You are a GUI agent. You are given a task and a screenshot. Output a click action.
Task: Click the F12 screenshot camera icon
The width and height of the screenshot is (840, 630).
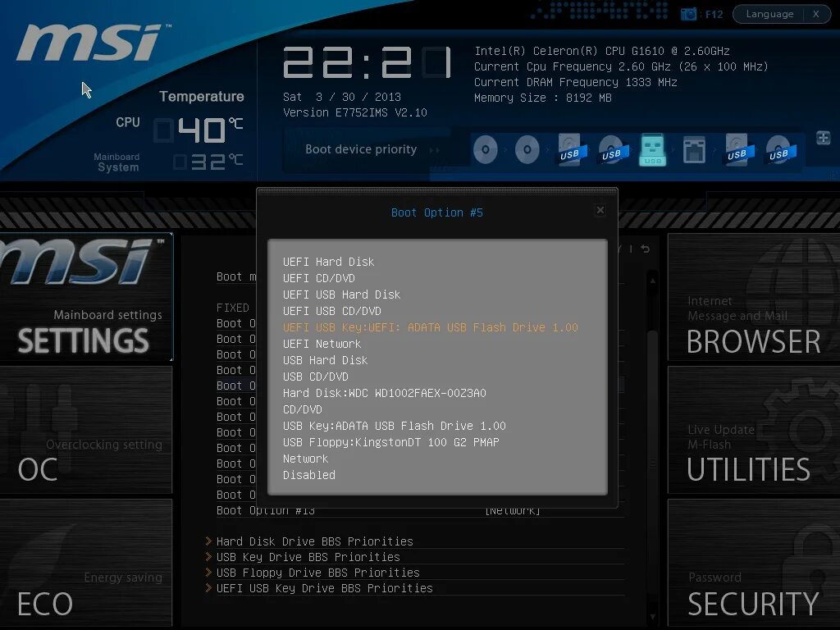pyautogui.click(x=688, y=14)
